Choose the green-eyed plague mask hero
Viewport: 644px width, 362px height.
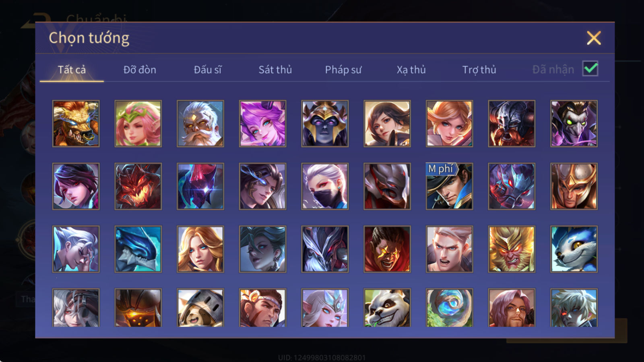point(574,123)
